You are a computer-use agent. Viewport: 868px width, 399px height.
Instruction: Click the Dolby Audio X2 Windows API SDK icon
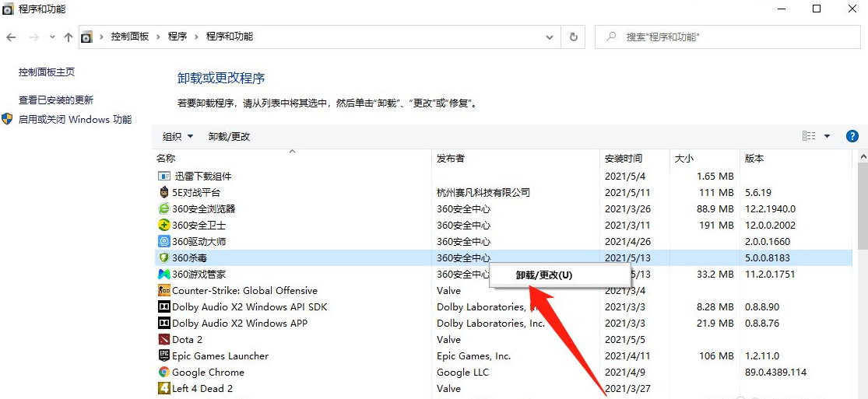pyautogui.click(x=163, y=306)
